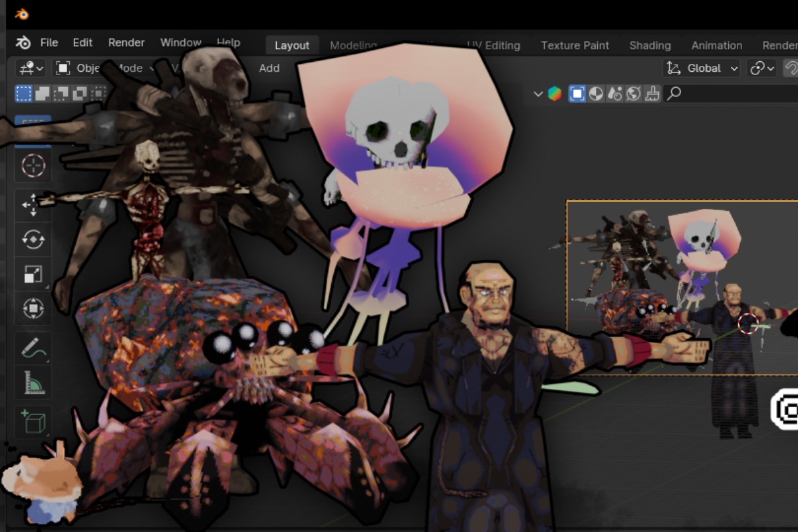Toggle the snap magnet button
Image resolution: width=798 pixels, height=532 pixels.
click(791, 68)
